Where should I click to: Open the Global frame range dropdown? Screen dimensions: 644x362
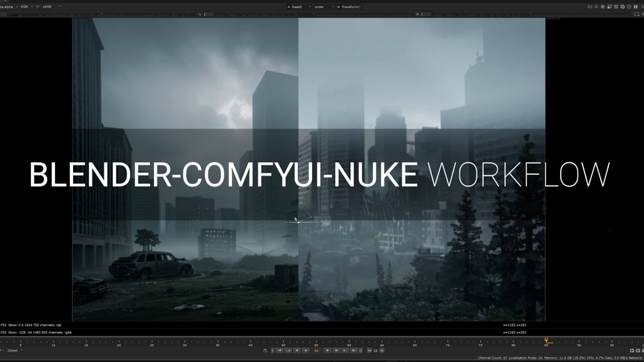click(x=15, y=350)
